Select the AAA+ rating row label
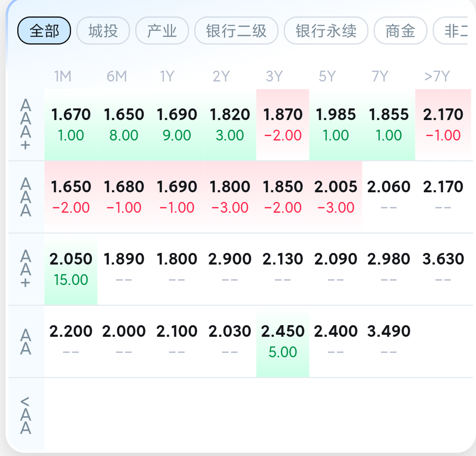 tap(26, 124)
